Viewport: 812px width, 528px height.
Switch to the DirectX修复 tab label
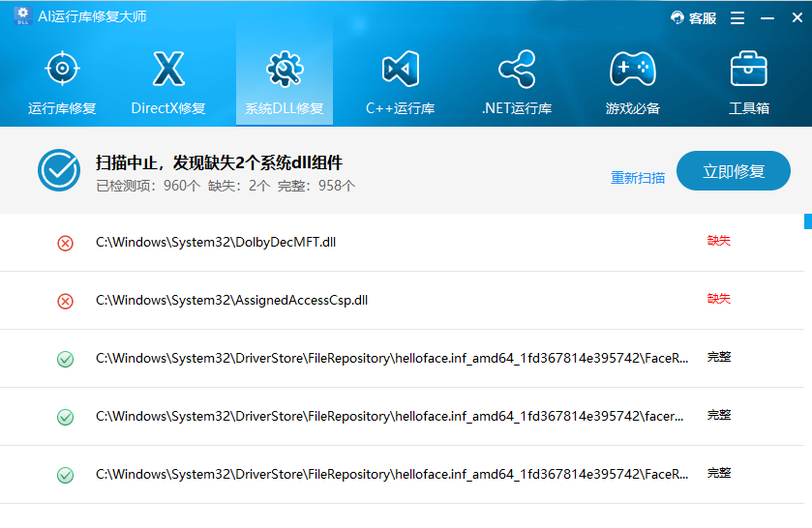pyautogui.click(x=168, y=108)
